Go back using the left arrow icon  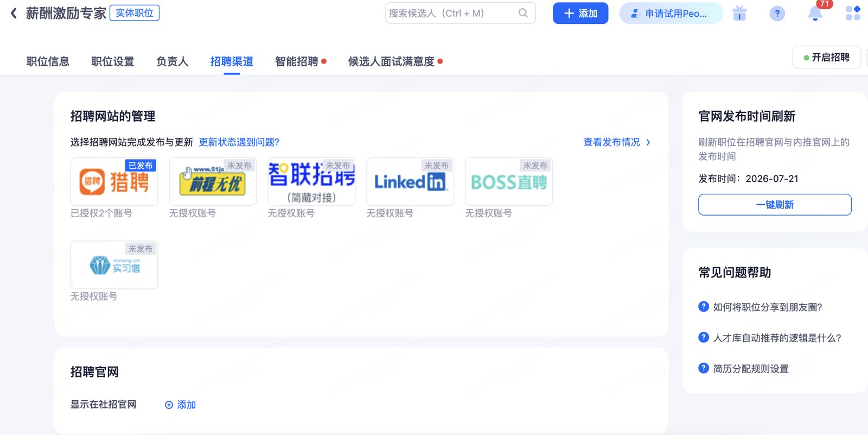14,13
